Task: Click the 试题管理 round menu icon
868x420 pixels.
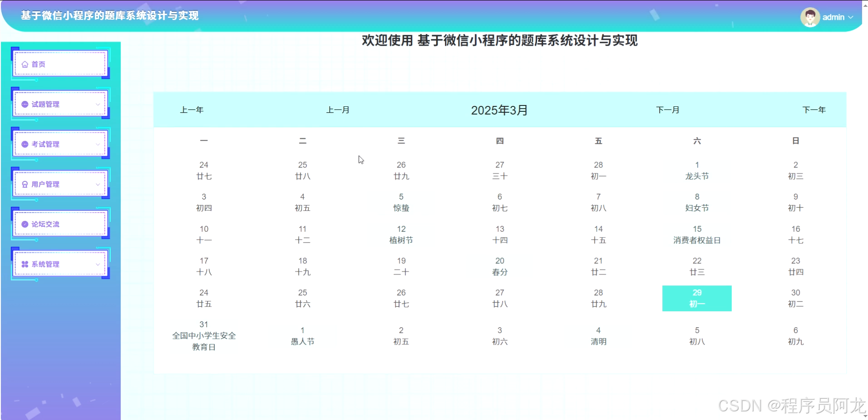Action: click(25, 104)
